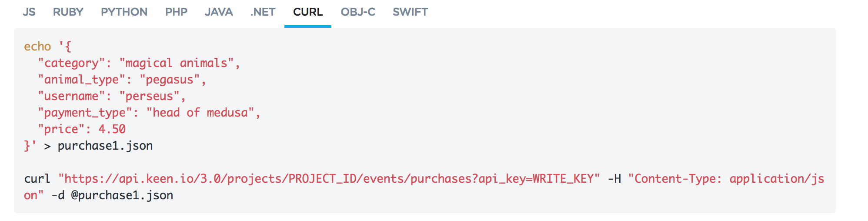Open the .NET tab
The height and width of the screenshot is (221, 868).
coord(263,12)
